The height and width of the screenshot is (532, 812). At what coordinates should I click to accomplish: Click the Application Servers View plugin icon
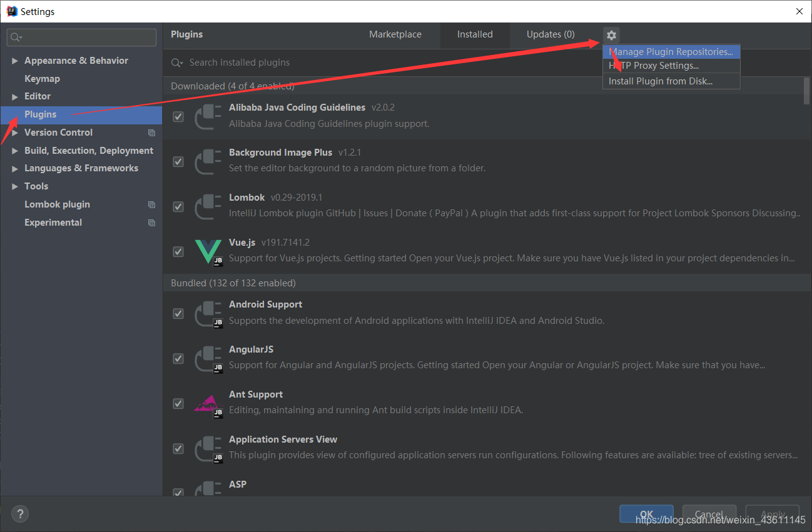[208, 449]
